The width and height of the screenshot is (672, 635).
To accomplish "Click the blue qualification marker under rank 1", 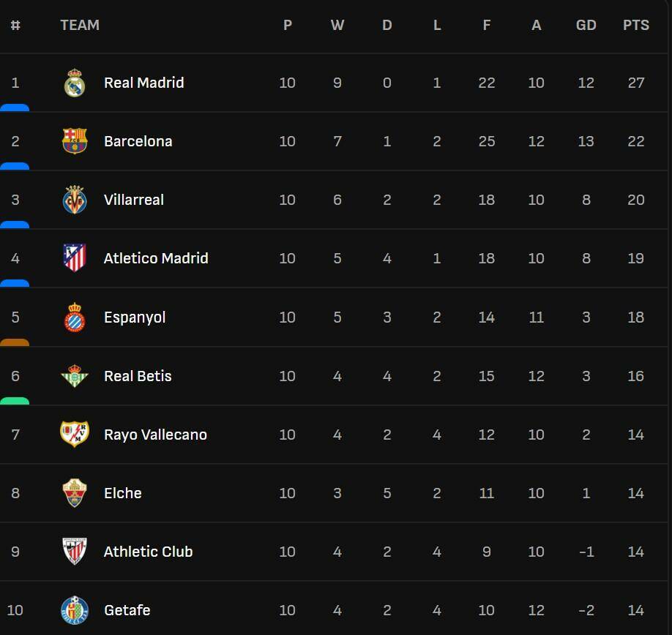I will click(15, 108).
